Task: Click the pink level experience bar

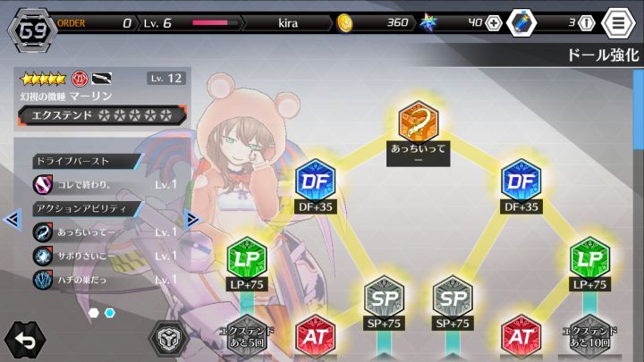Action: pyautogui.click(x=215, y=23)
